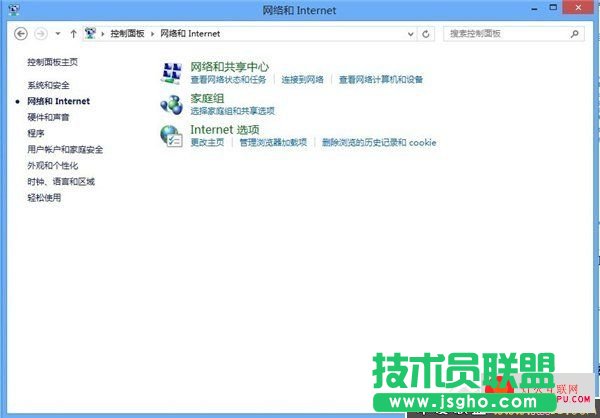Open the 家庭组 heading
The image size is (600, 418).
pyautogui.click(x=207, y=98)
